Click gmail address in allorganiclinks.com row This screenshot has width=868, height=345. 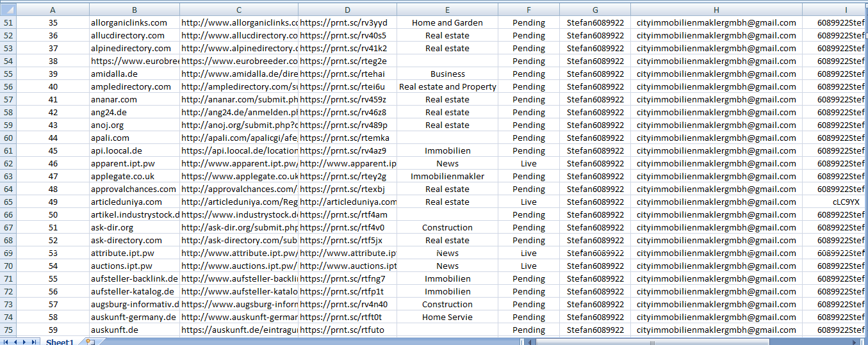716,22
